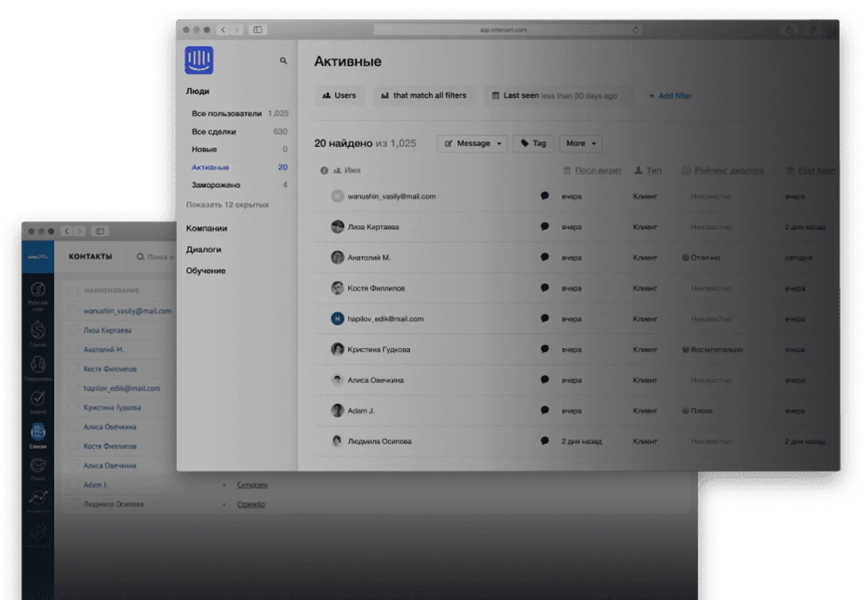Screen dimensions: 868x600
Task: Open the Message dropdown
Action: pyautogui.click(x=472, y=143)
